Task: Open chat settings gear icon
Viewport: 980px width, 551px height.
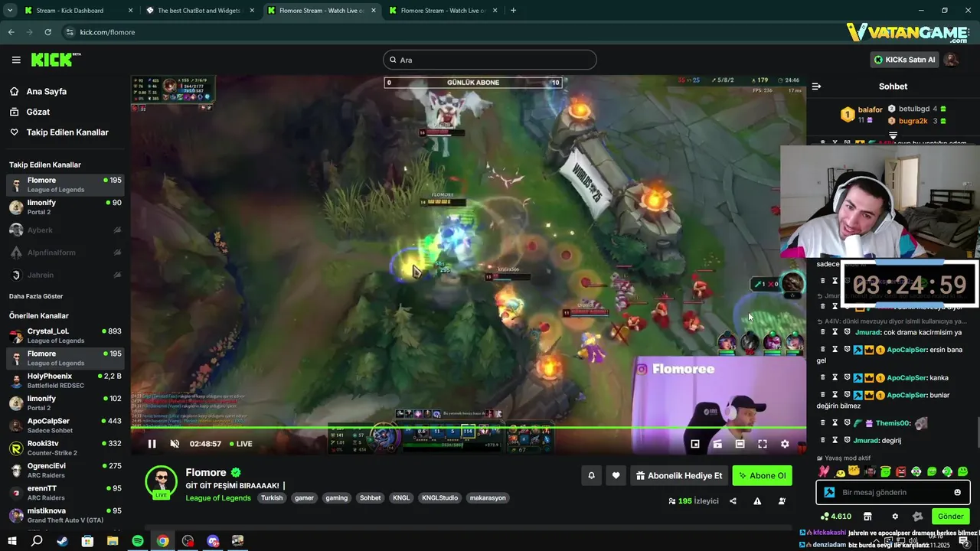Action: coord(895,517)
